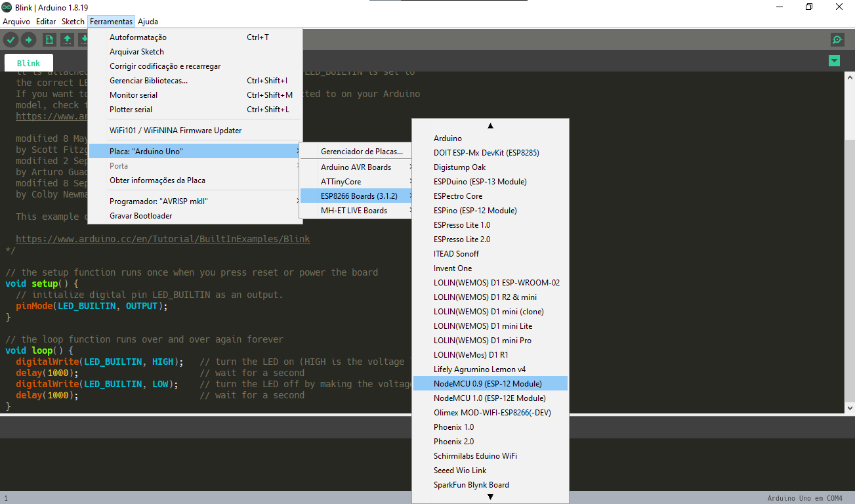Select Schirmilabs Eduino WiFi
Viewport: 855px width, 504px height.
[x=490, y=456]
